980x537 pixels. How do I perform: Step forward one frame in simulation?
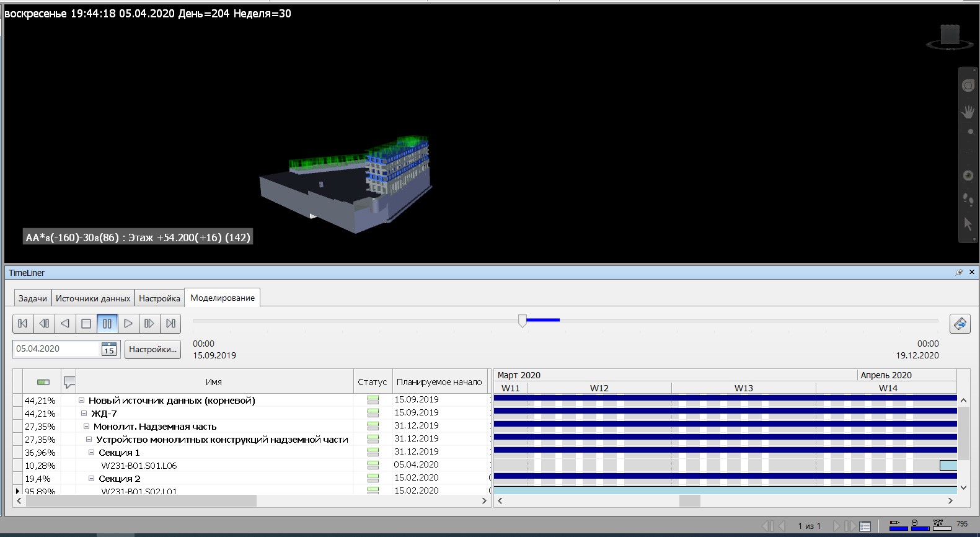click(x=149, y=323)
